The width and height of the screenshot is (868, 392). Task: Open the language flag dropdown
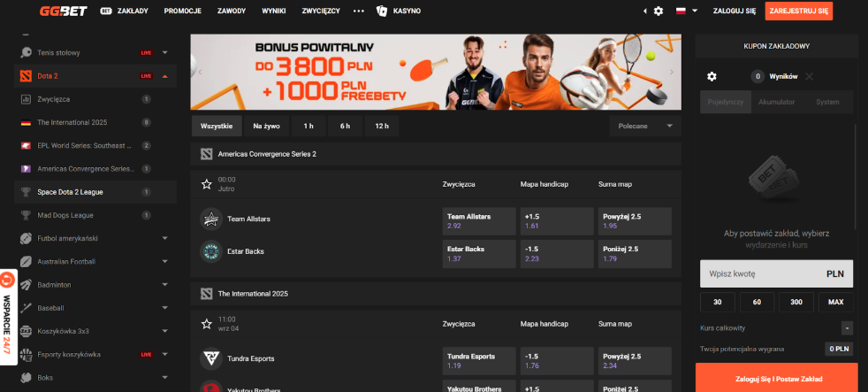686,12
